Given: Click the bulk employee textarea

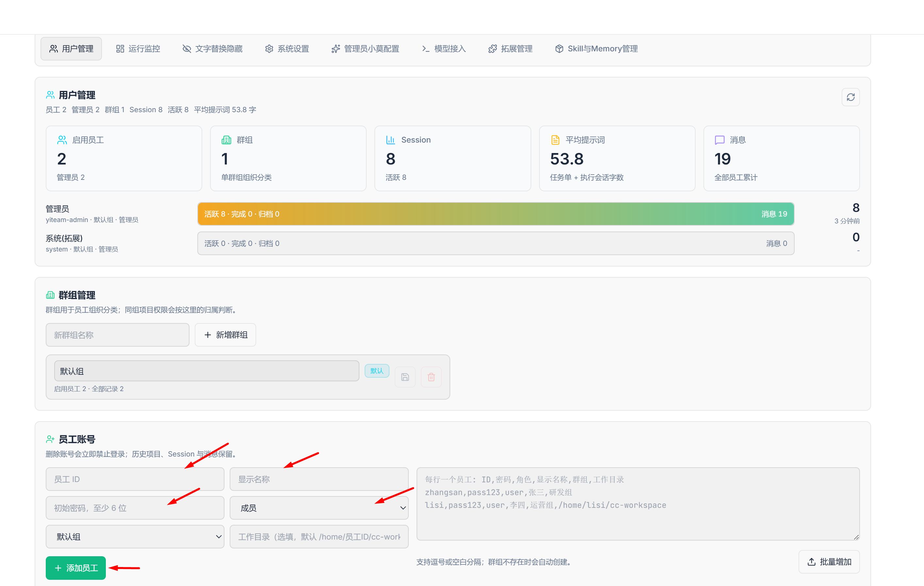Looking at the screenshot, I should [x=638, y=504].
